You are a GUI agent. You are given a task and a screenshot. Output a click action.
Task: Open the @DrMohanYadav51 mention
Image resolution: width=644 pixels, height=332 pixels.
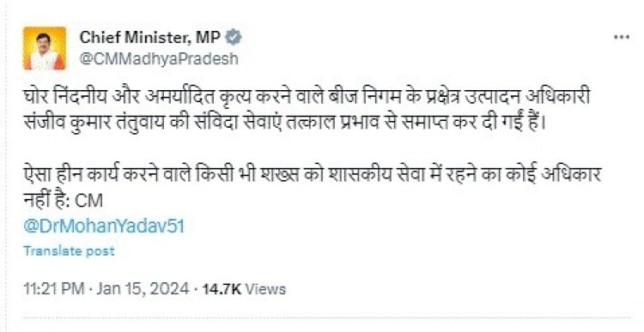(104, 226)
